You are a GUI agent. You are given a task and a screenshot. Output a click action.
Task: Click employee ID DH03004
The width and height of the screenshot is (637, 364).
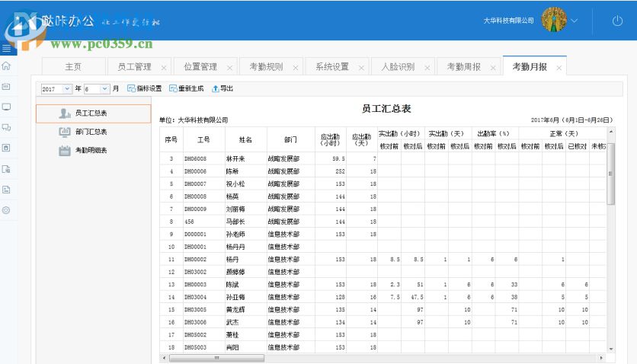[x=195, y=297]
